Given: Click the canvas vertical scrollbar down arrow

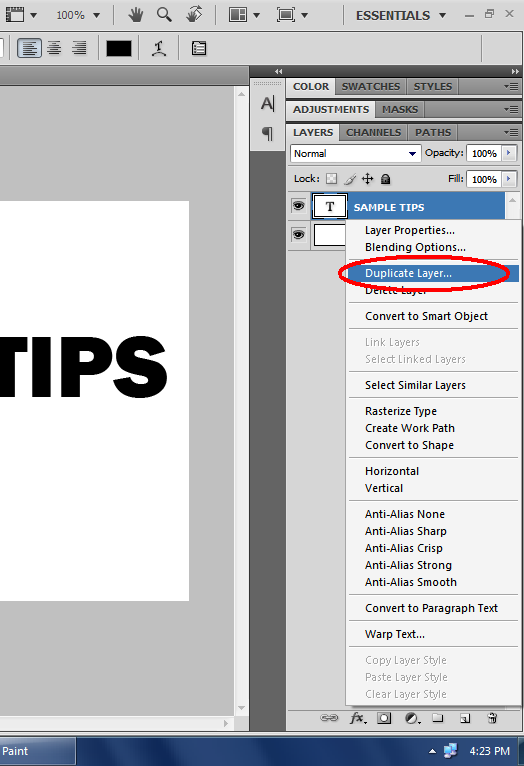Looking at the screenshot, I should coord(241,707).
